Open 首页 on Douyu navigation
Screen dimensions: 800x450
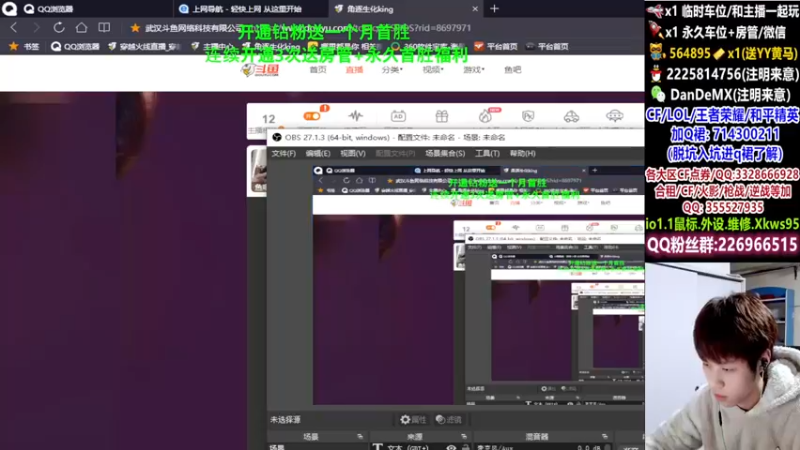pos(318,70)
